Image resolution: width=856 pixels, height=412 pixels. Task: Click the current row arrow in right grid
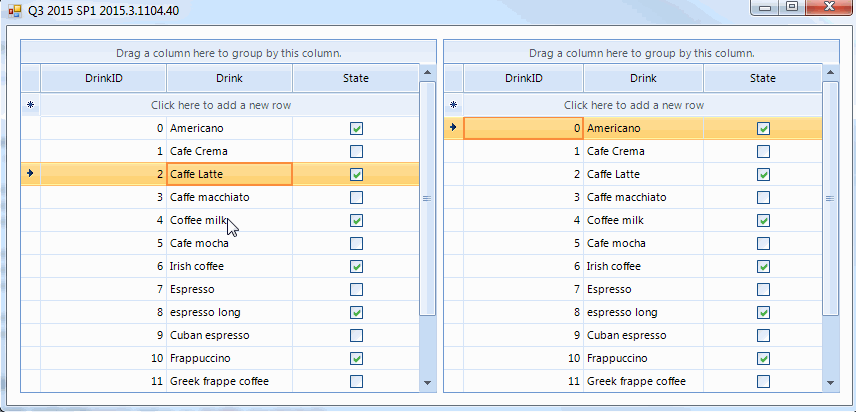[x=453, y=128]
